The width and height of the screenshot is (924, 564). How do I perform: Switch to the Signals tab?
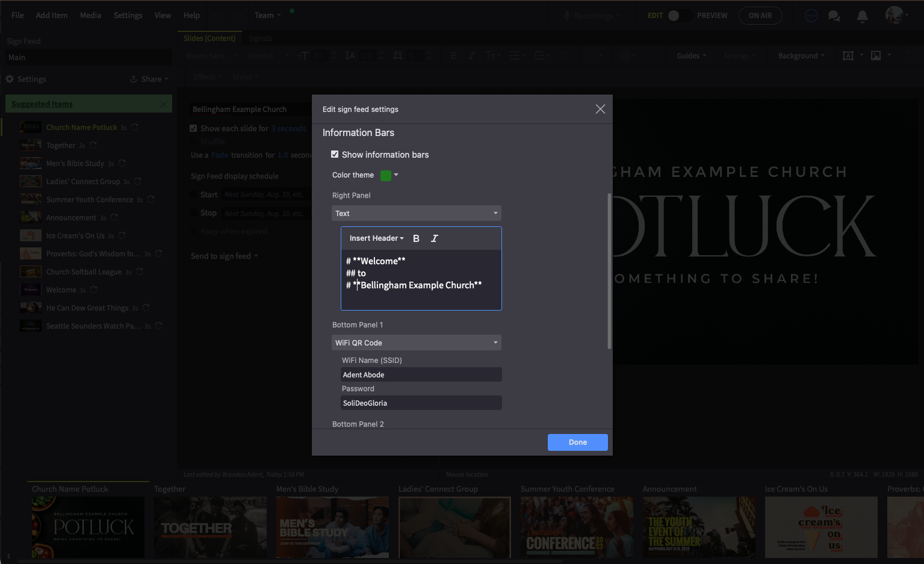coord(260,38)
